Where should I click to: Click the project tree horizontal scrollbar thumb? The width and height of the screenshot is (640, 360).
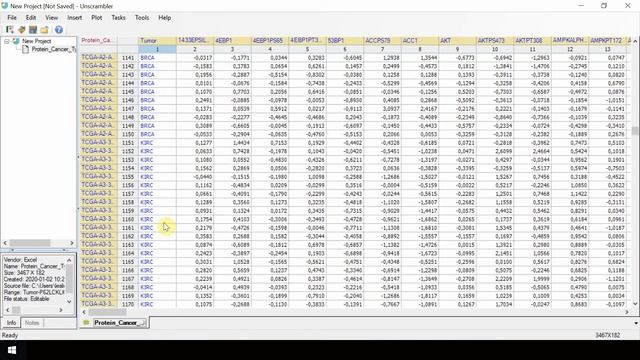30,243
